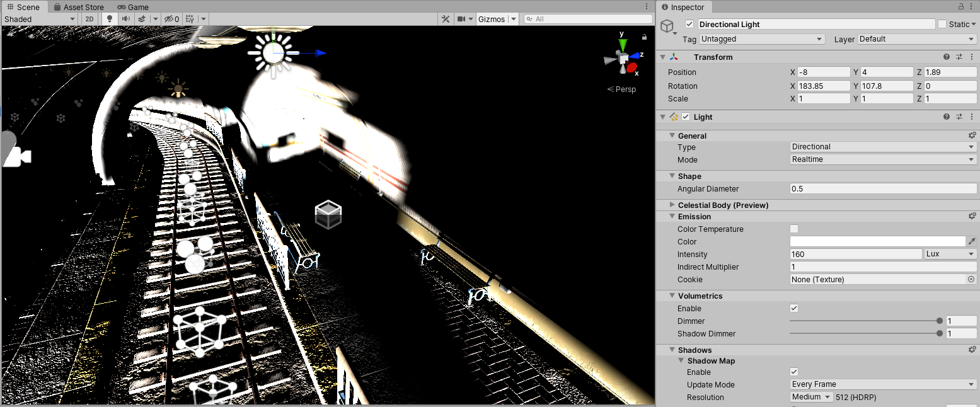980x407 pixels.
Task: Open the light Type dropdown
Action: pyautogui.click(x=883, y=147)
